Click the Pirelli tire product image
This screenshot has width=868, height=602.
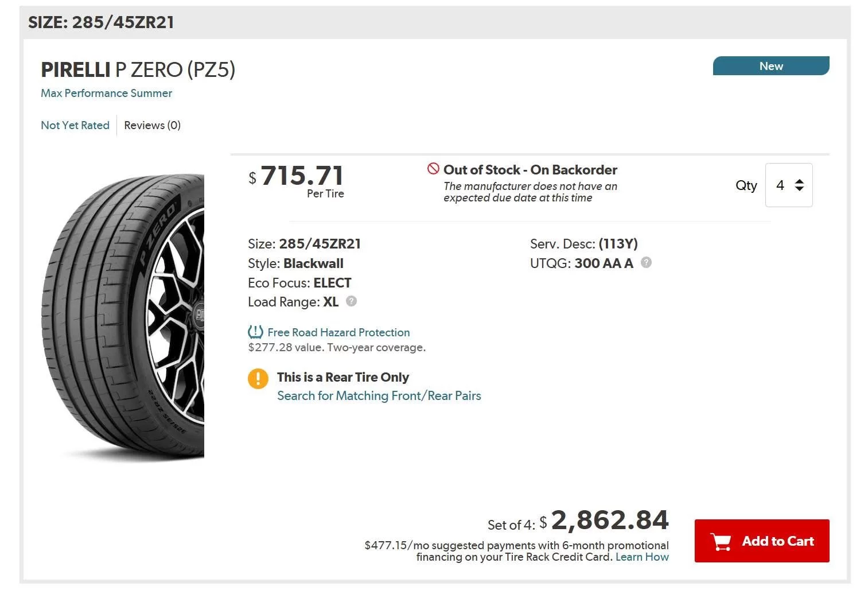(x=123, y=317)
